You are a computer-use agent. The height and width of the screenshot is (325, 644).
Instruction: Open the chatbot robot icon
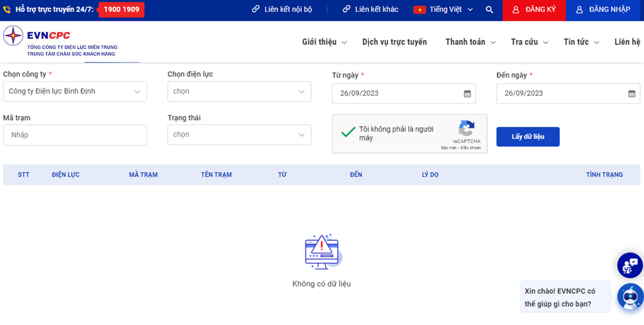coord(630,296)
